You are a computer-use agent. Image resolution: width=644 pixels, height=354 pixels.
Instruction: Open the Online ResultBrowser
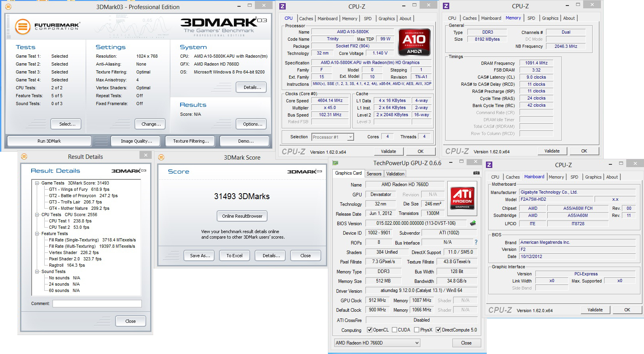pos(242,216)
